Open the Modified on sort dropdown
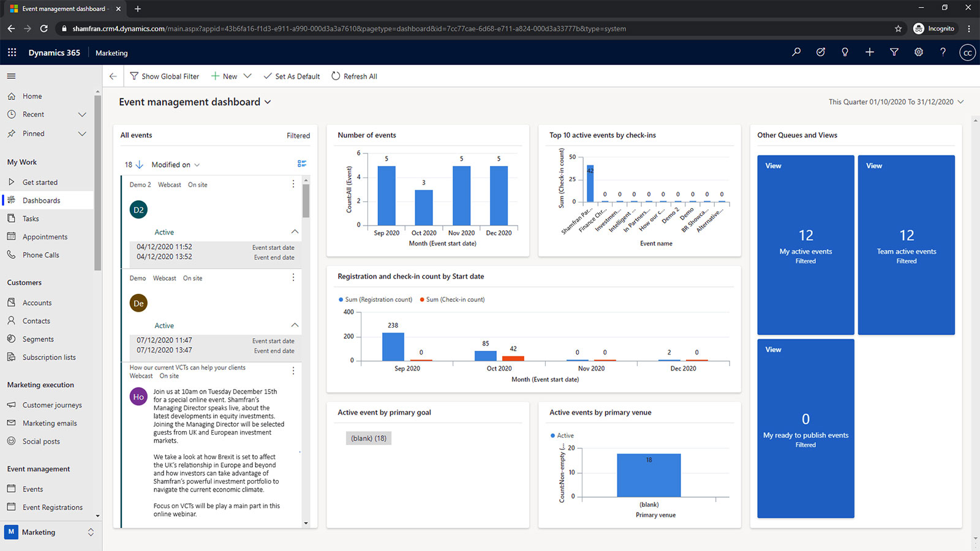 (x=176, y=165)
